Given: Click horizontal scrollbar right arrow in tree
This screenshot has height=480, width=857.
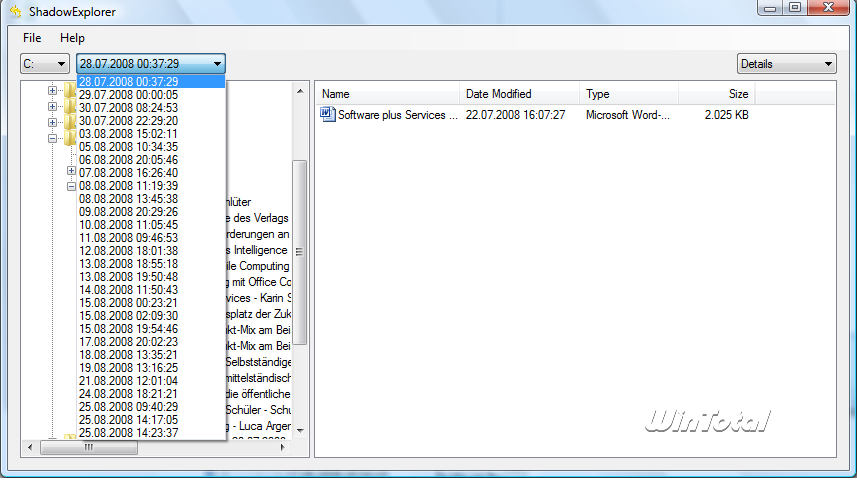Looking at the screenshot, I should click(x=283, y=448).
